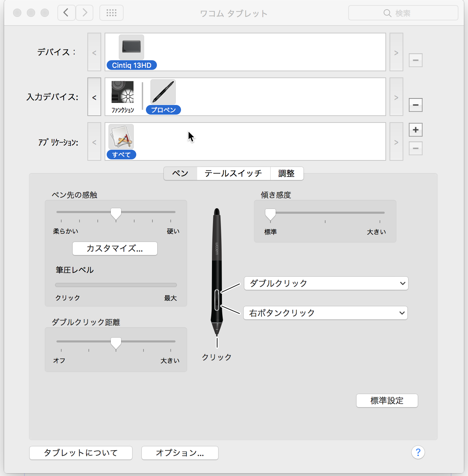Viewport: 468px width, 476px height.
Task: Click the カスタマイズ... button
Action: point(115,248)
